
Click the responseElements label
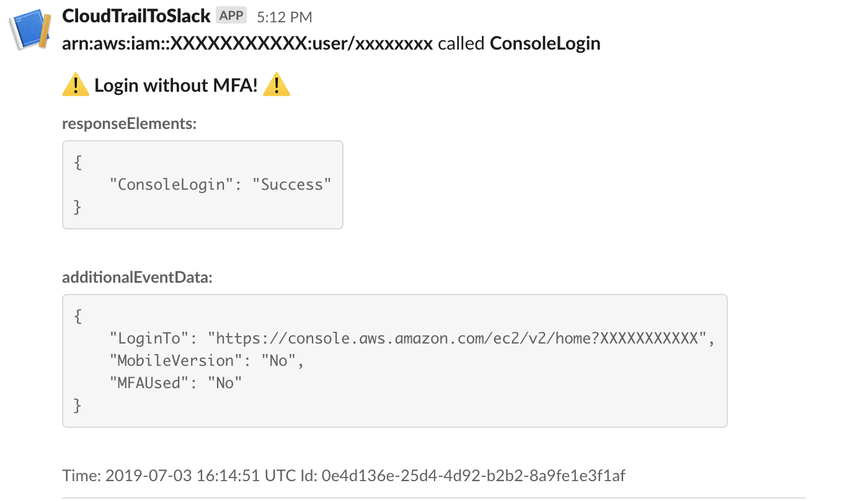[129, 123]
